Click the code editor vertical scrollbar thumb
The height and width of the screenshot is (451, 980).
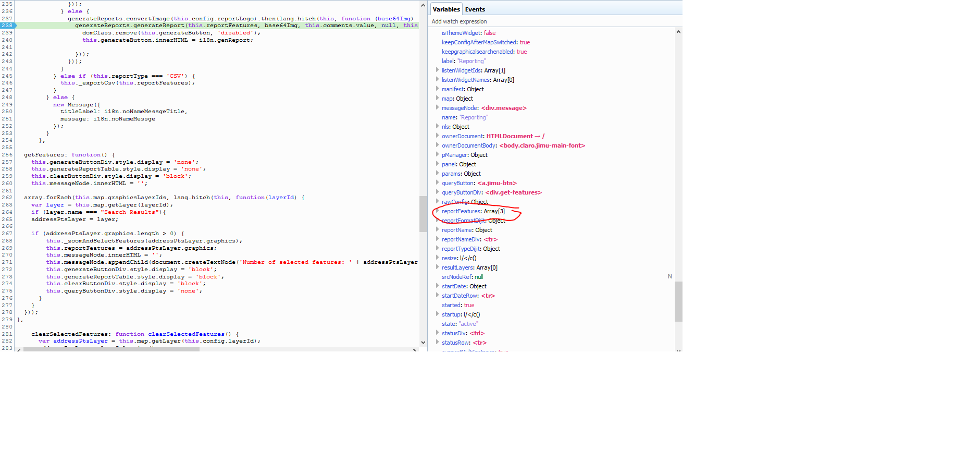[423, 214]
